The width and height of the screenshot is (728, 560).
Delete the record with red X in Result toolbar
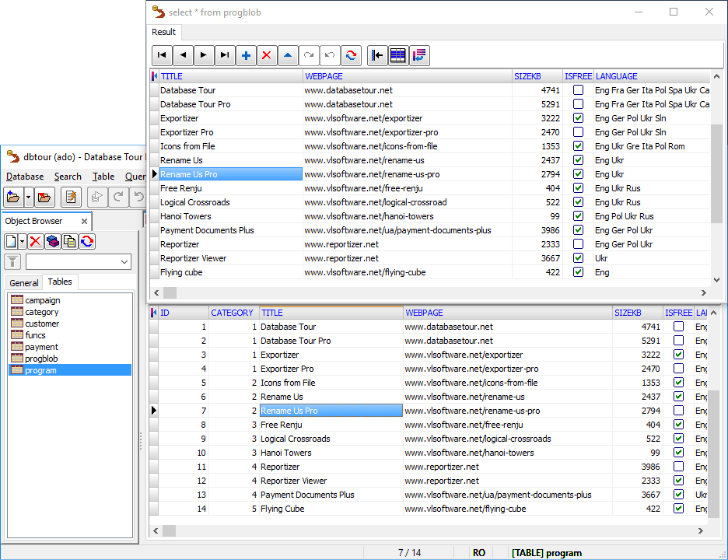(x=267, y=55)
